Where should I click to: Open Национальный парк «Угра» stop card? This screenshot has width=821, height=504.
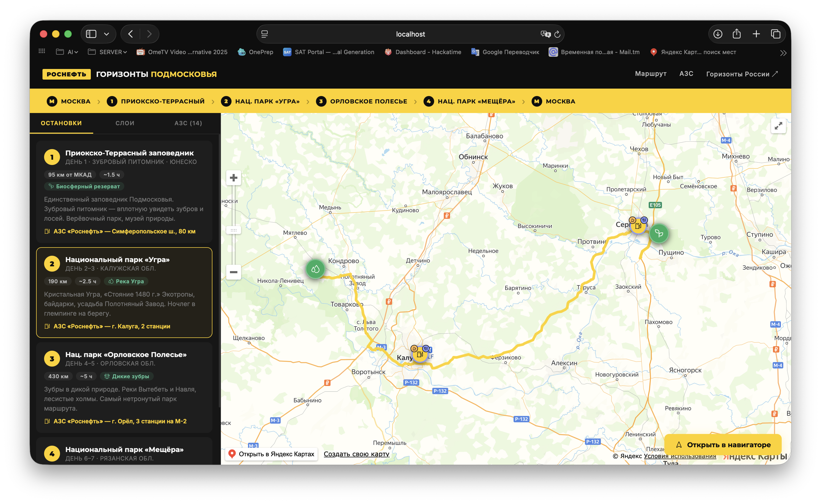click(124, 292)
